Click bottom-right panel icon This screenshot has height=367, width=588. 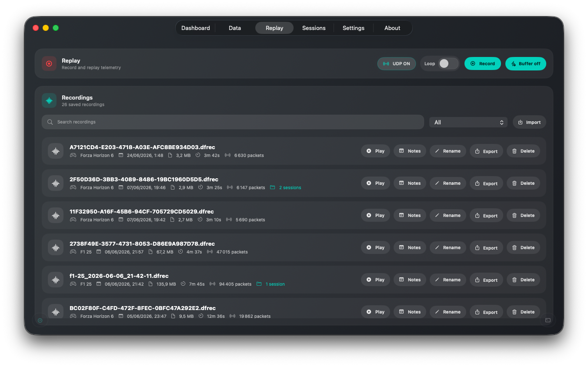548,320
